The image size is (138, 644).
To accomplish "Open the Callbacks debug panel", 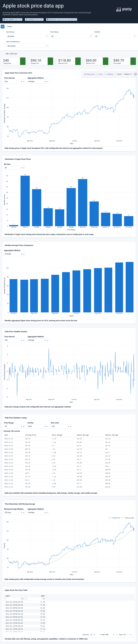I will pyautogui.click(x=109, y=74).
